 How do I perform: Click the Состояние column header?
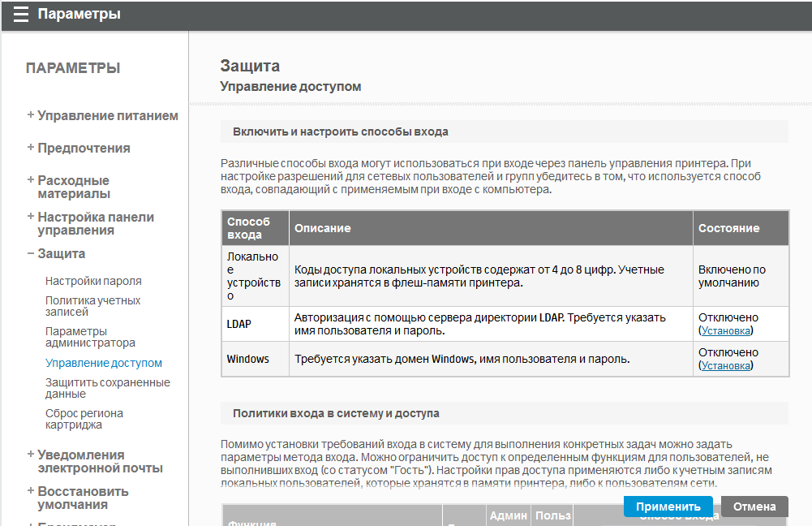coord(728,228)
